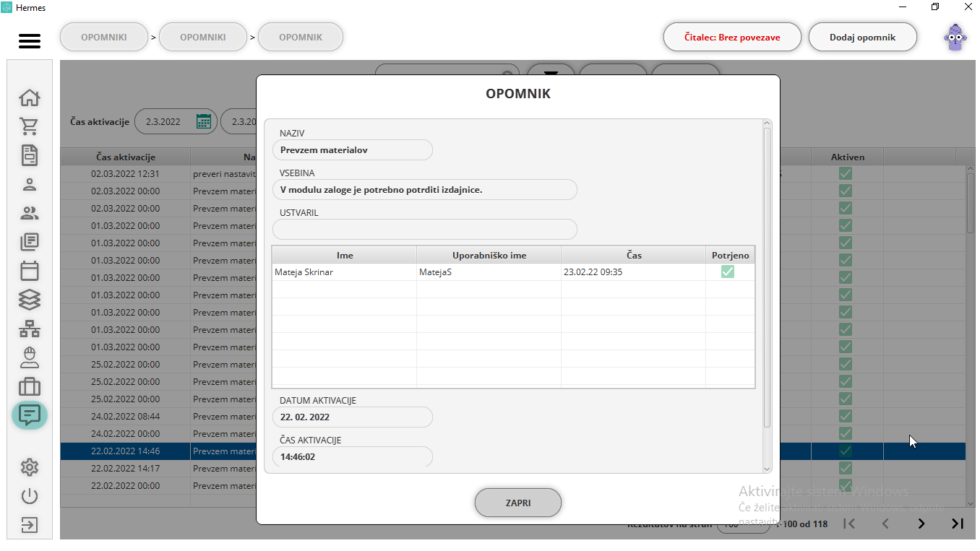This screenshot has width=980, height=551.
Task: Click the ZAPRI button to close dialog
Action: 518,503
